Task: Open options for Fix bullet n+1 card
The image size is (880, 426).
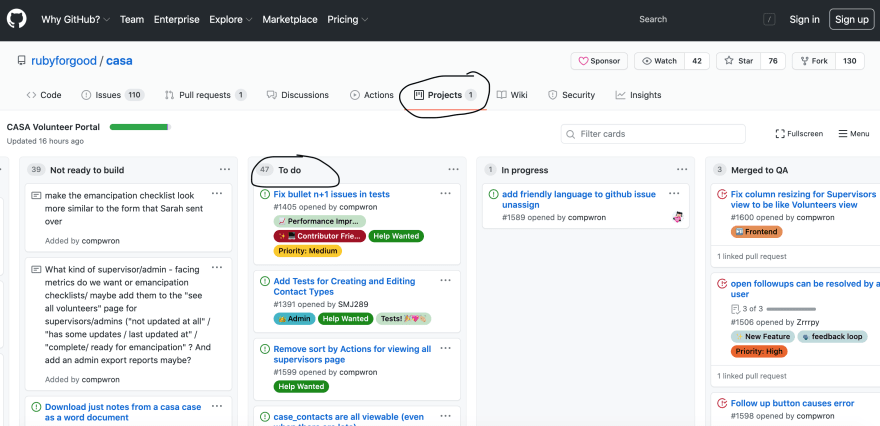Action: 446,194
